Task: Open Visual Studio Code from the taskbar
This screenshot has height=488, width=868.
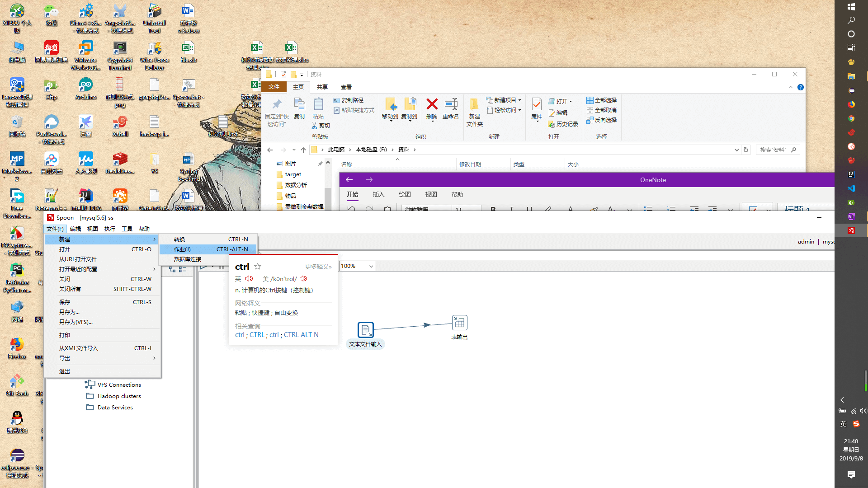Action: (x=851, y=188)
